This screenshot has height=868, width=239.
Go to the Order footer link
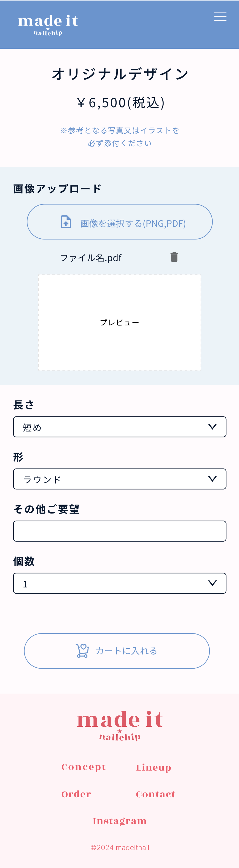(76, 794)
